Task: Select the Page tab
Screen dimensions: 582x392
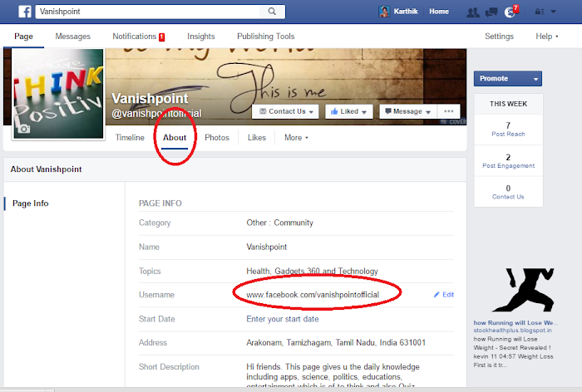Action: pyautogui.click(x=23, y=37)
